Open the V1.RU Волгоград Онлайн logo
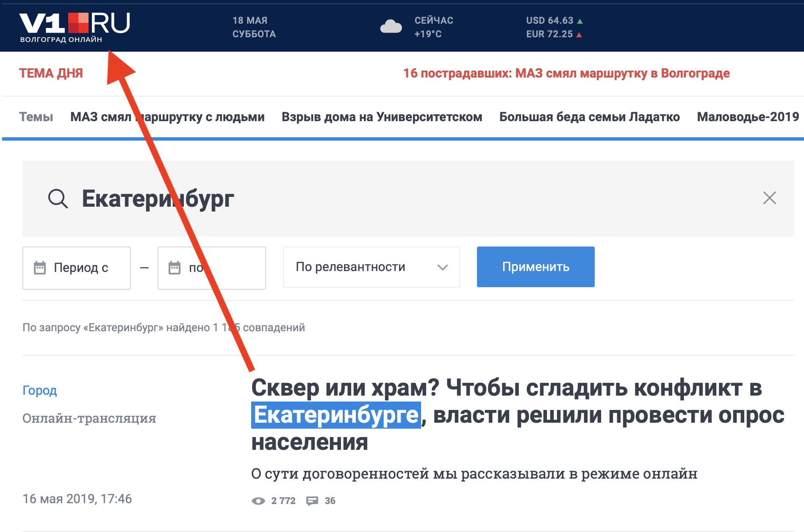 point(75,28)
